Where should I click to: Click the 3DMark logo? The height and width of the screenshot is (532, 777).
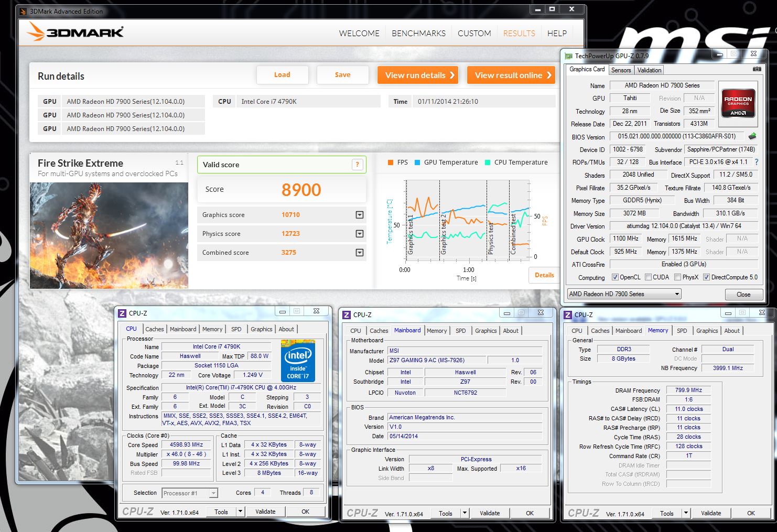pos(75,31)
